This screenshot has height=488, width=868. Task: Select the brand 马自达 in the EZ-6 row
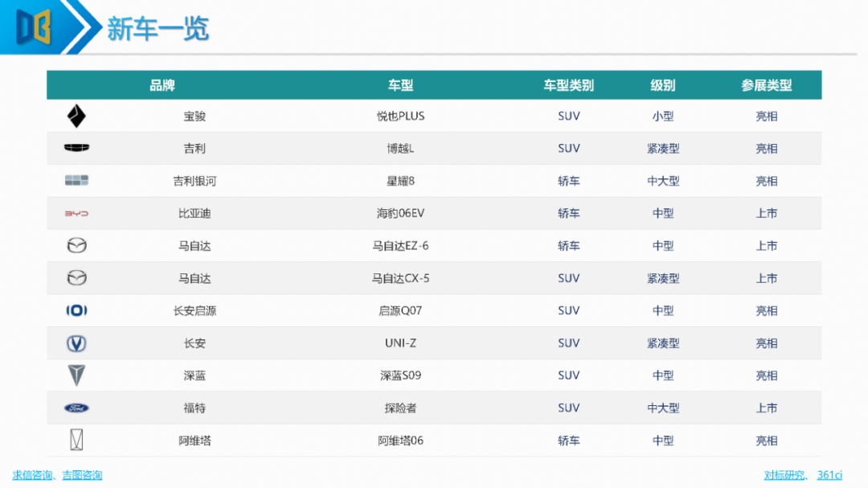coord(194,246)
